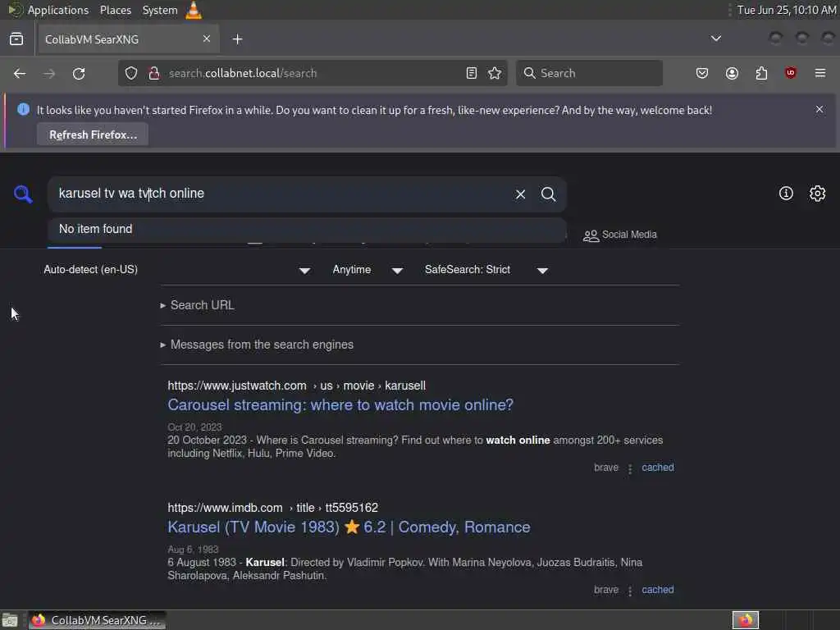Open the Auto-detect (en-US) language dropdown
This screenshot has height=630, width=840.
coord(177,270)
